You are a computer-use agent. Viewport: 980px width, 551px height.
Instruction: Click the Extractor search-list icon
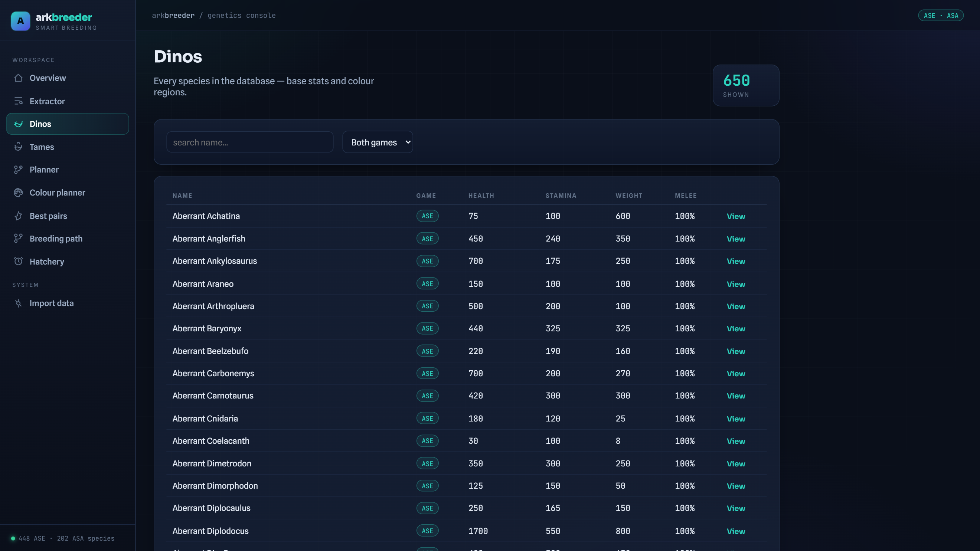click(x=18, y=101)
